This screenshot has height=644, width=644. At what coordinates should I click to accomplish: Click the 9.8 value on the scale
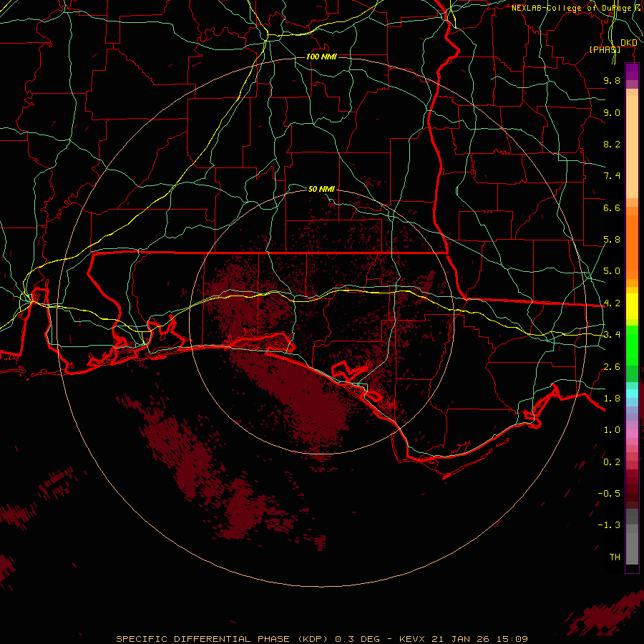coord(612,80)
